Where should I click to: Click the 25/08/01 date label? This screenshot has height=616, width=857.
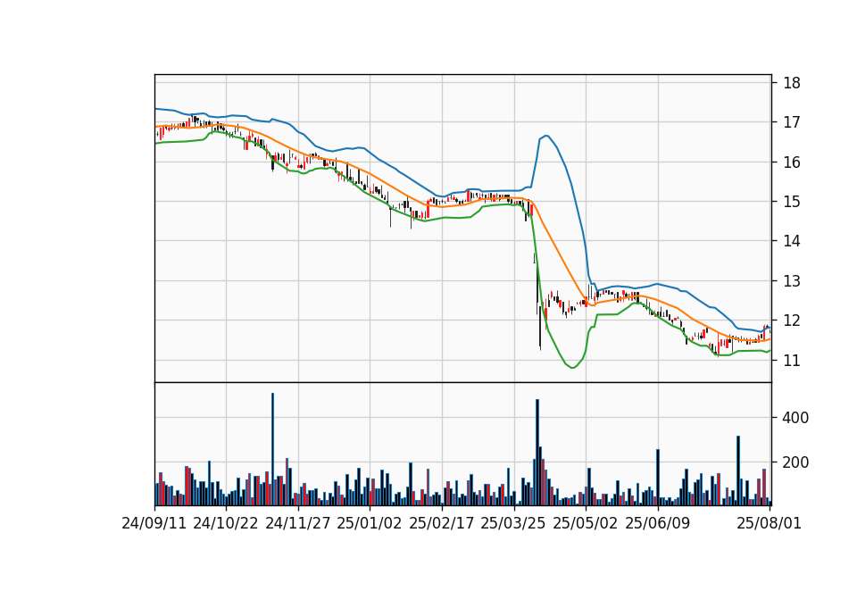pyautogui.click(x=769, y=524)
